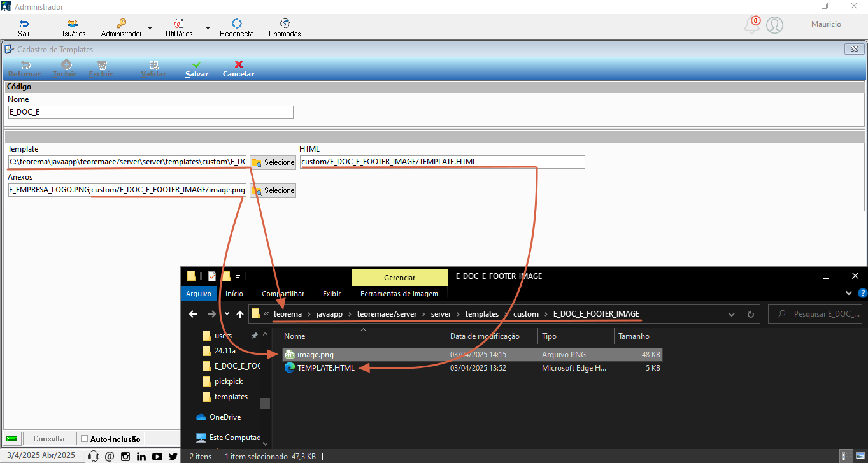Open the Administrador dropdown arrow

(150, 28)
